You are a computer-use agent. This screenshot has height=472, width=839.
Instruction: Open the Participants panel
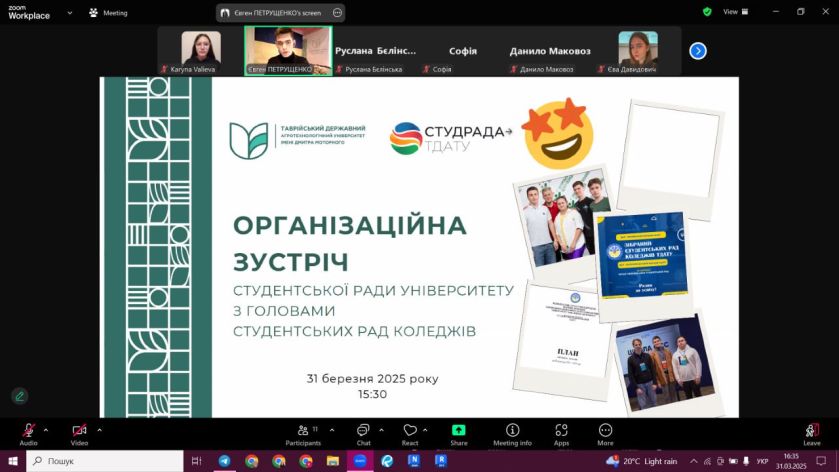click(x=303, y=430)
